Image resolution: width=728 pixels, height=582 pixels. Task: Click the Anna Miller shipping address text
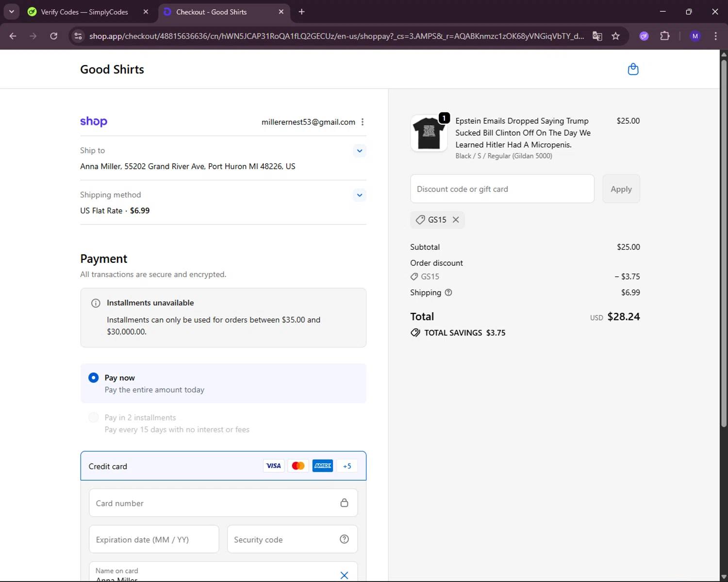(x=188, y=166)
